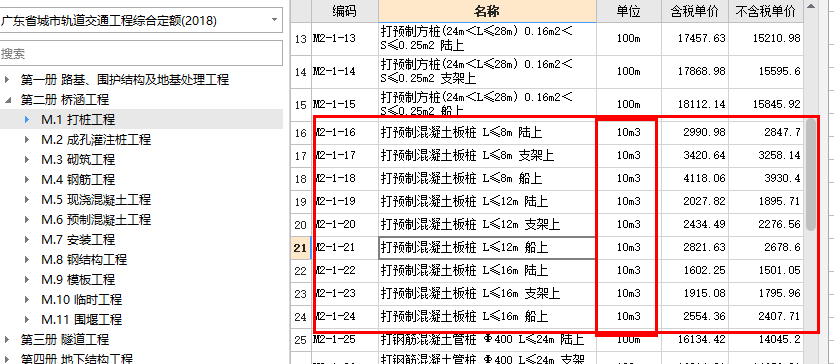834x364 pixels.
Task: Click price cell 1602.25
Action: pos(695,270)
